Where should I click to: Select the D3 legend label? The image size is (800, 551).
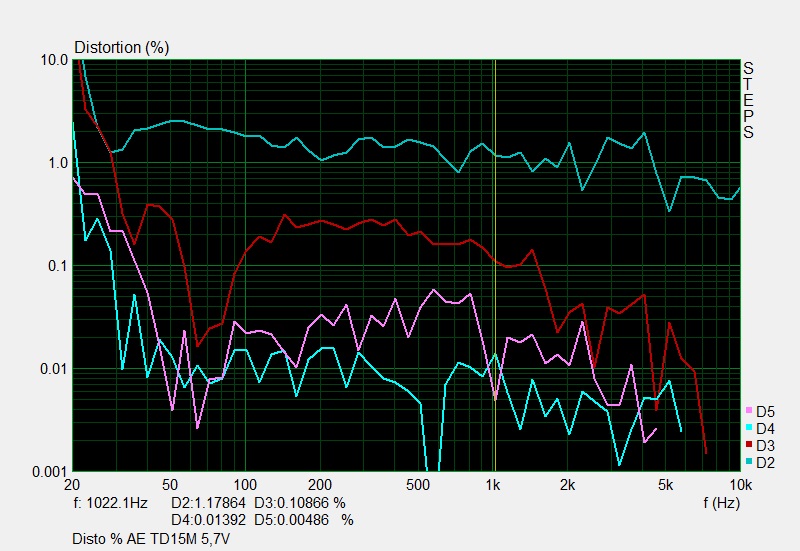click(x=765, y=446)
